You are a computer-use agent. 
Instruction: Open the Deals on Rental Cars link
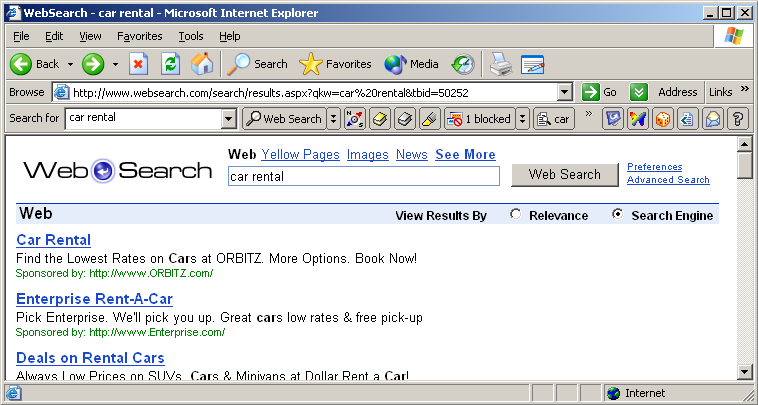(x=90, y=358)
